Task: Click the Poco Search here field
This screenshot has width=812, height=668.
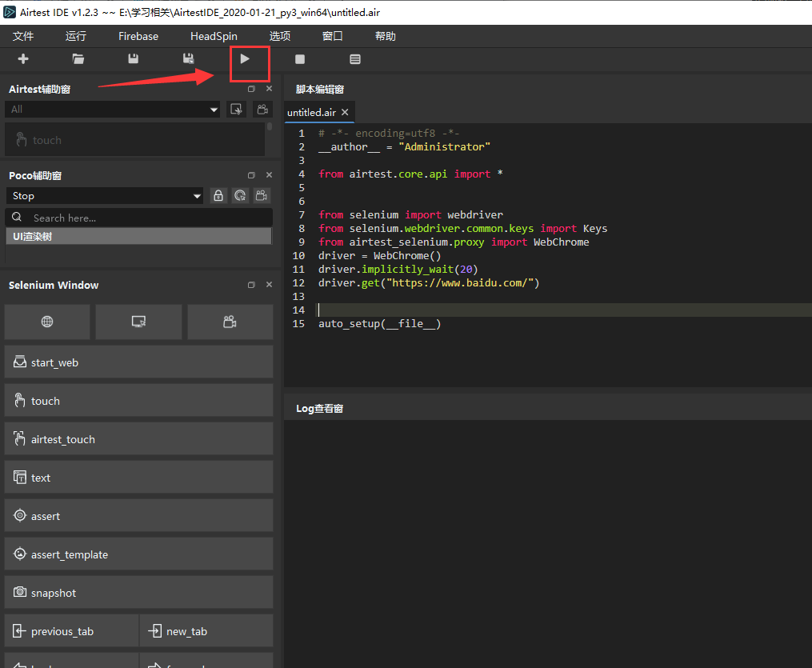Action: (138, 218)
